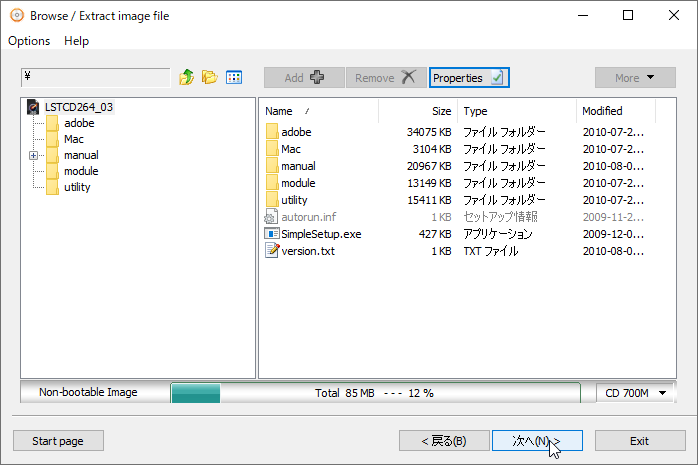This screenshot has width=698, height=465.
Task: Select manual label in folder tree
Action: [81, 155]
